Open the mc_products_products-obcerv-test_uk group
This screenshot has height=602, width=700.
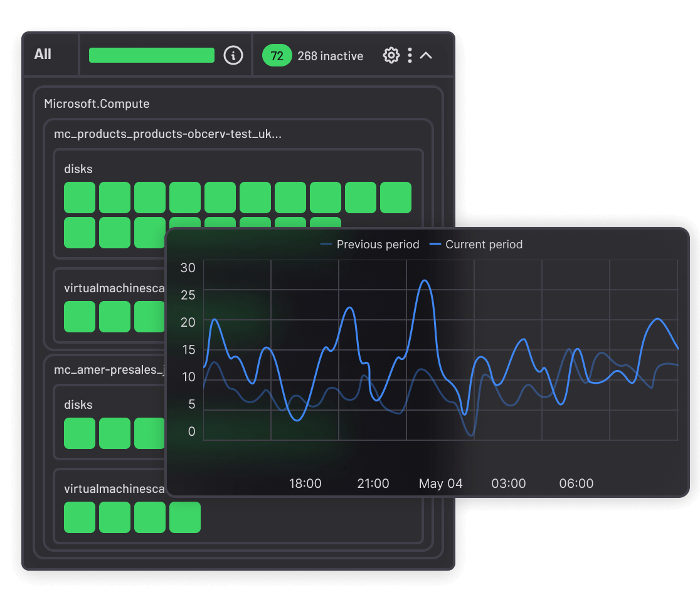(x=167, y=134)
